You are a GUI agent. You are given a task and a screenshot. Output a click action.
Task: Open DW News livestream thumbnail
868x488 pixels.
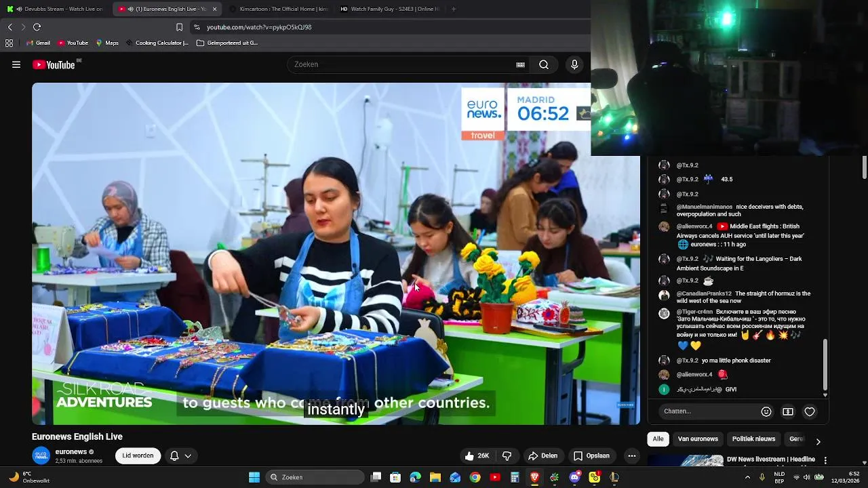point(685,460)
